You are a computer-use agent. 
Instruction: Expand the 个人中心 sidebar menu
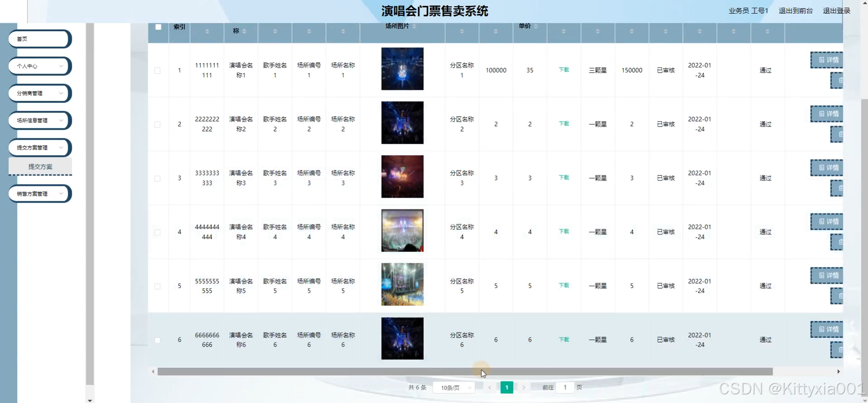coord(40,66)
